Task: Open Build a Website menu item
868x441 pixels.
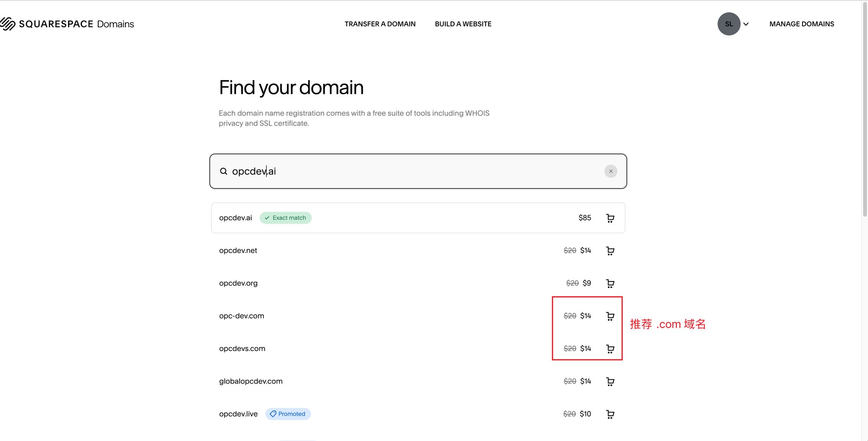Action: pos(463,24)
